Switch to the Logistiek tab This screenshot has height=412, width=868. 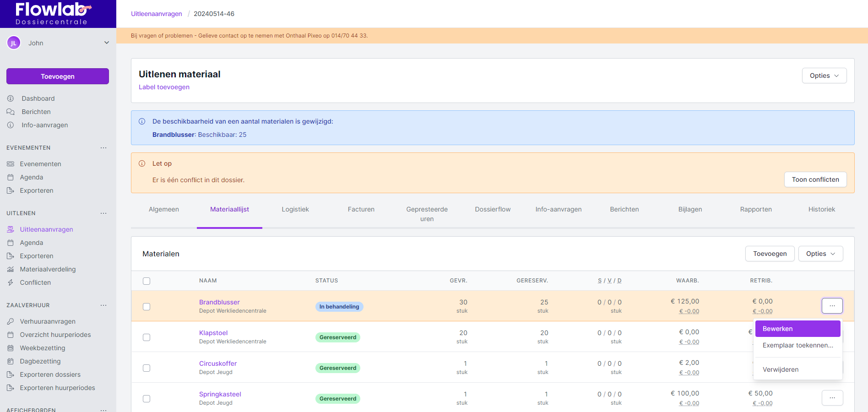click(295, 209)
